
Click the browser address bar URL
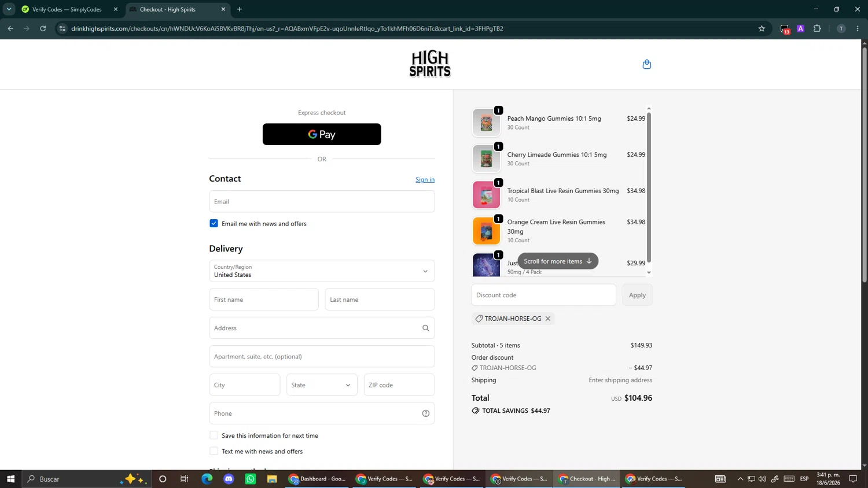tap(287, 28)
